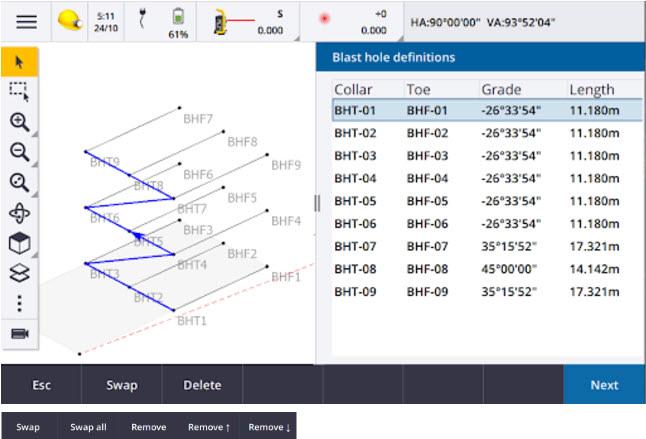646x439 pixels.
Task: Open the predefined view cube
Action: pos(19,243)
